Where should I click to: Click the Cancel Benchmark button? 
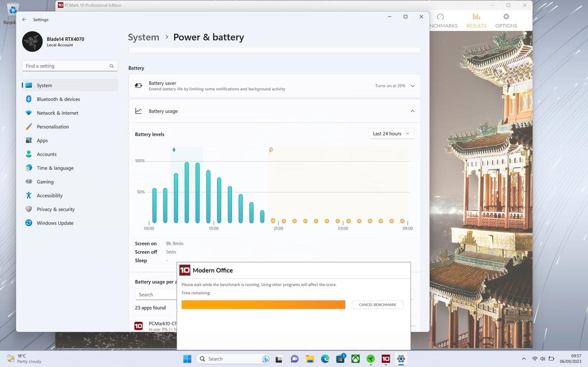[377, 305]
